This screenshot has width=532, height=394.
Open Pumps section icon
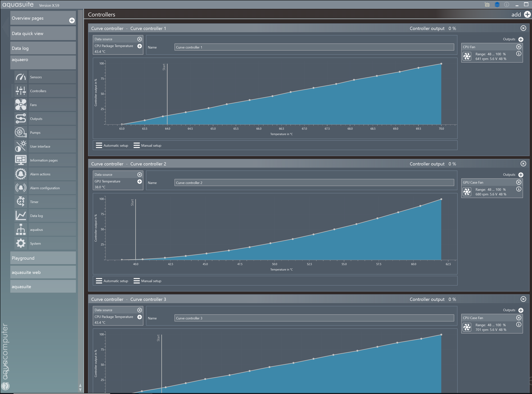[21, 132]
